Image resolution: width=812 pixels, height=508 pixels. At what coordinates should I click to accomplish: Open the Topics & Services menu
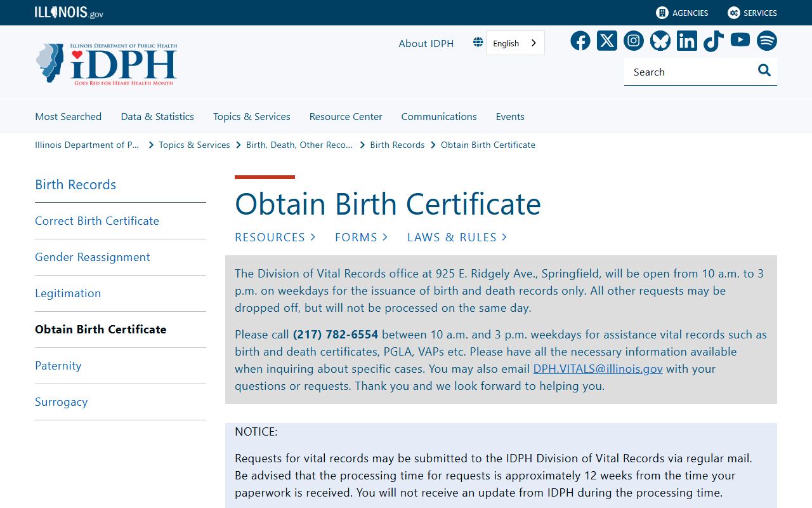[x=251, y=116]
